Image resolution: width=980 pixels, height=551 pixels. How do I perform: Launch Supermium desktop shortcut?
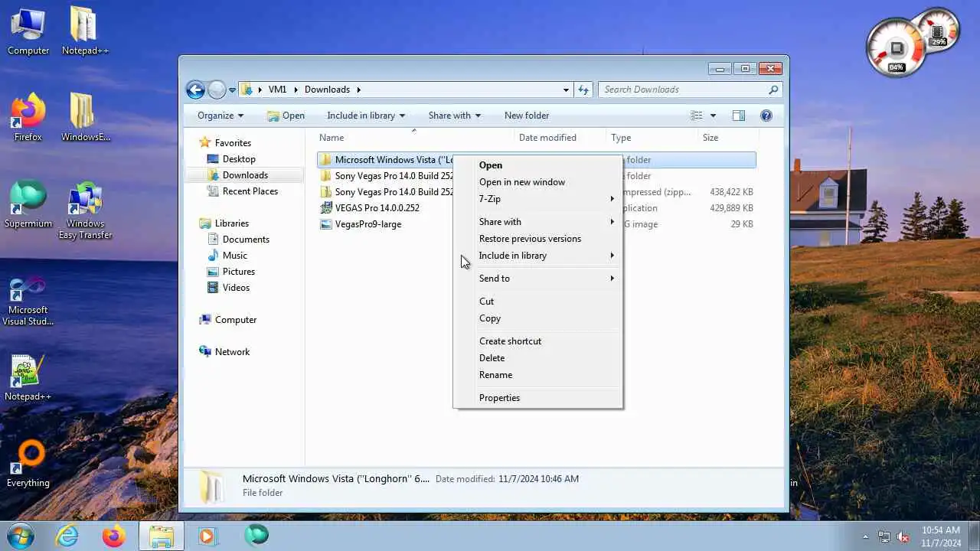pos(28,204)
